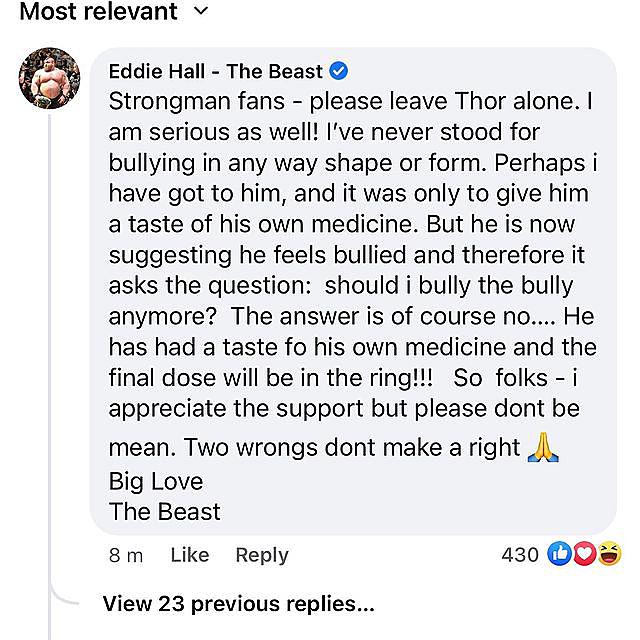Image resolution: width=640 pixels, height=640 pixels.
Task: Click the laughing face reaction icon
Action: (x=608, y=554)
